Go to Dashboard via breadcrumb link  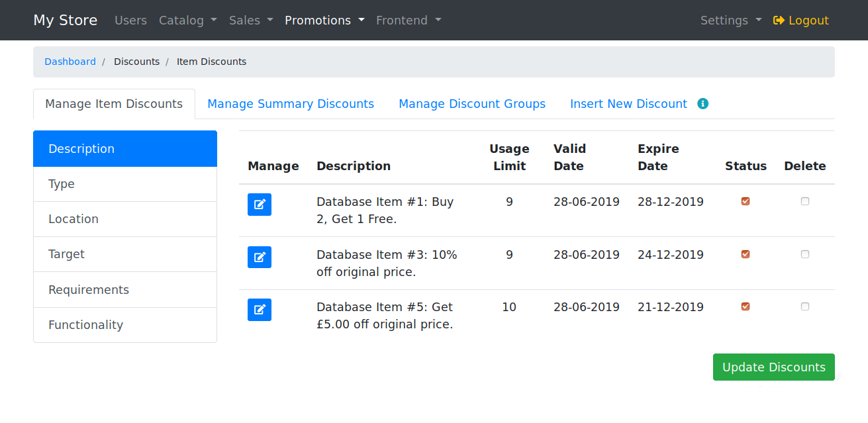(x=70, y=62)
